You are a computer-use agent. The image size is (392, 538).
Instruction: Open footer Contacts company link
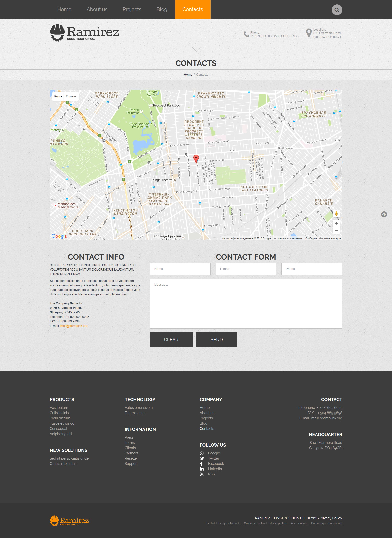[207, 429]
